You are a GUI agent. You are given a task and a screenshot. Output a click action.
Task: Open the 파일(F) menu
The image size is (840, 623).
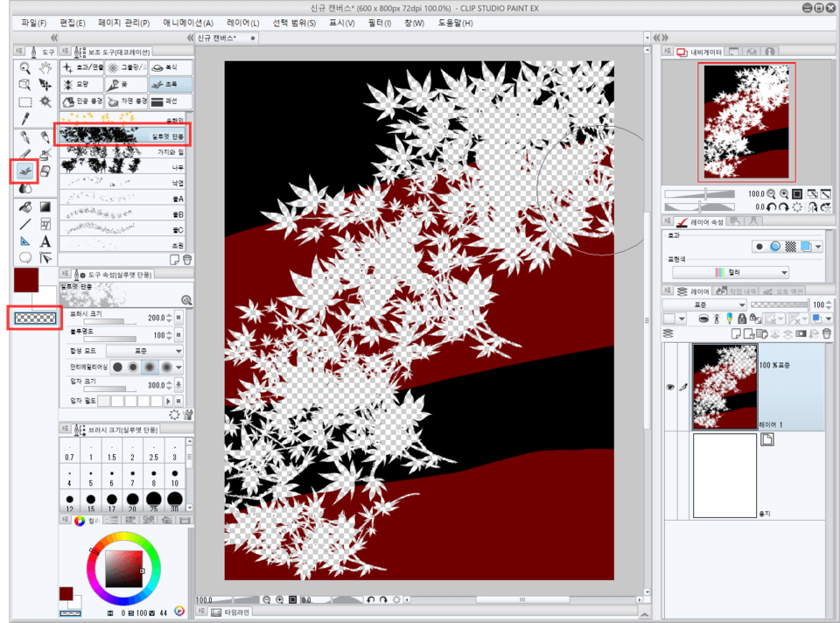(34, 23)
